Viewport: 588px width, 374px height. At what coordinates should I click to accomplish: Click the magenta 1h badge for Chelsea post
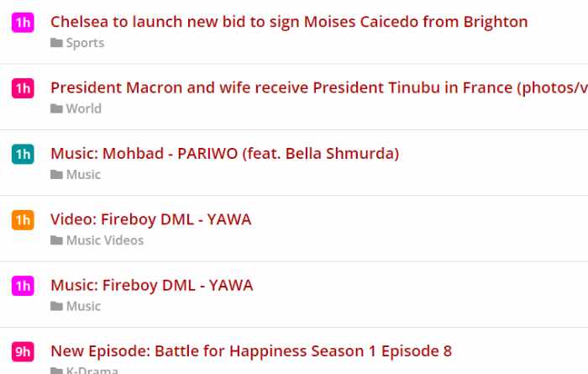point(23,23)
